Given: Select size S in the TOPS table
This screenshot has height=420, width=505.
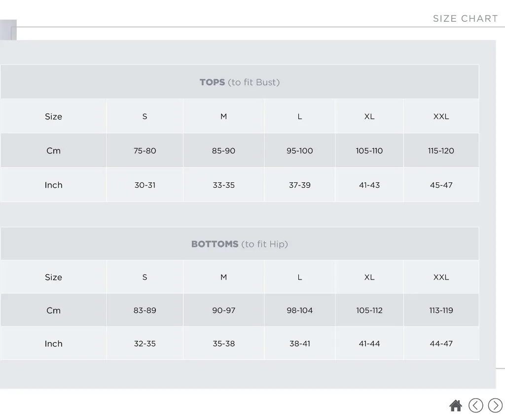Looking at the screenshot, I should (144, 116).
